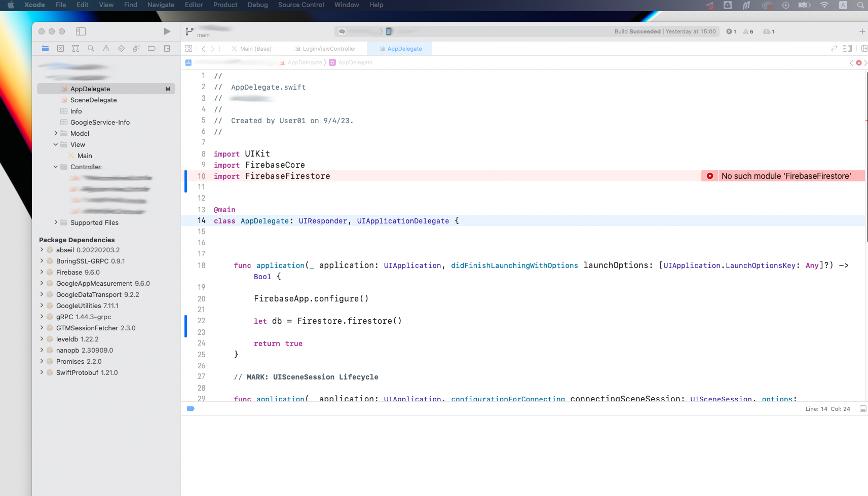This screenshot has height=496, width=868.
Task: Open the Product menu
Action: (225, 5)
